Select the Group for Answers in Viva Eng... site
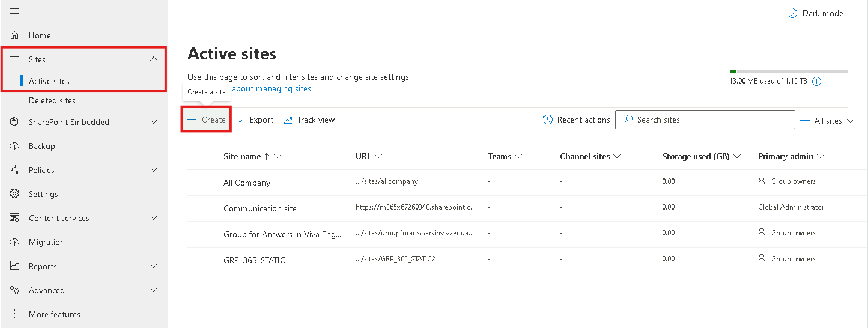The height and width of the screenshot is (328, 868). pos(282,234)
